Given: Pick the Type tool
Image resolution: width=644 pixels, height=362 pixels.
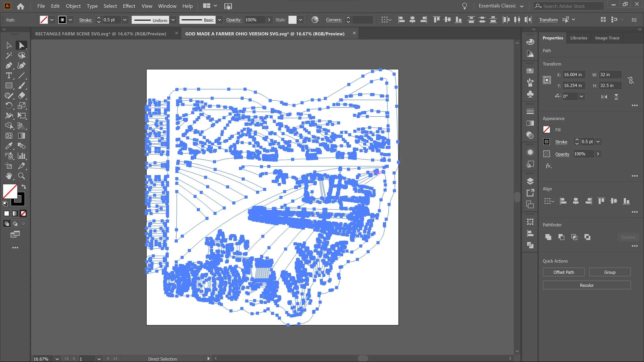Looking at the screenshot, I should click(x=9, y=75).
